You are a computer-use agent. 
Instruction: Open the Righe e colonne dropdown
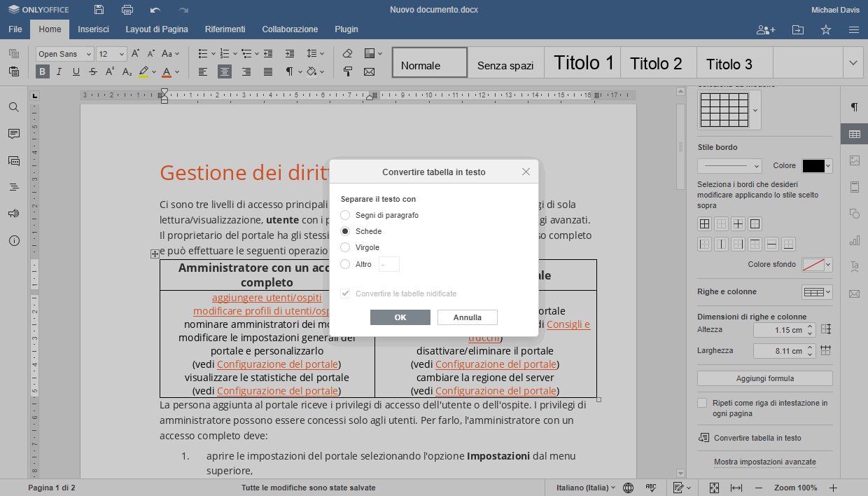click(817, 292)
